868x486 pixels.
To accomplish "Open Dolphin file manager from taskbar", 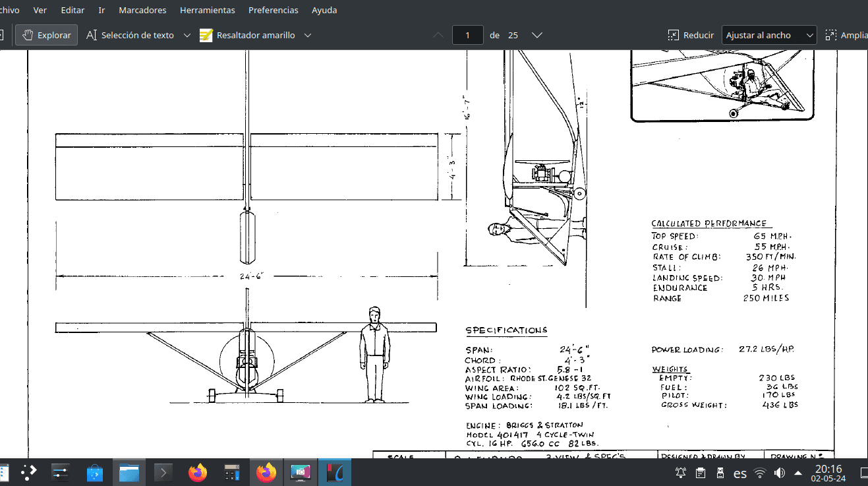I will (129, 472).
